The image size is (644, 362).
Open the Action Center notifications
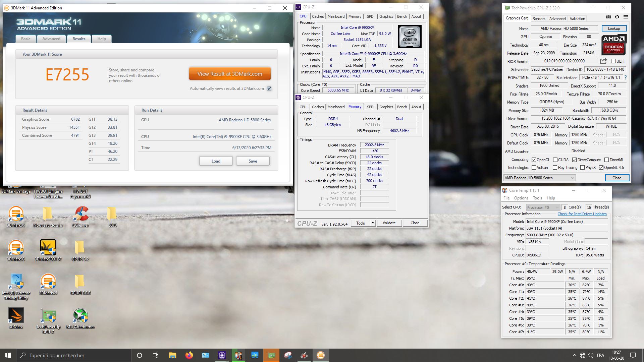tap(633, 355)
